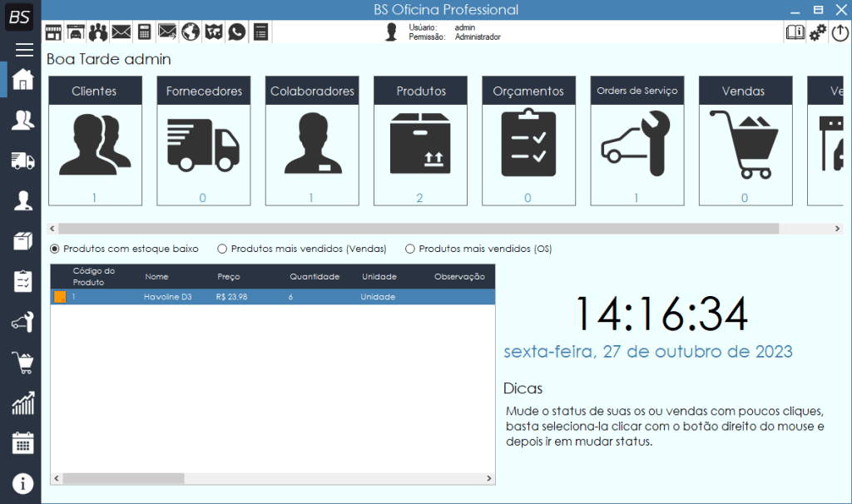Click right arrow of the tiles scrollbar
The image size is (852, 504).
point(838,229)
